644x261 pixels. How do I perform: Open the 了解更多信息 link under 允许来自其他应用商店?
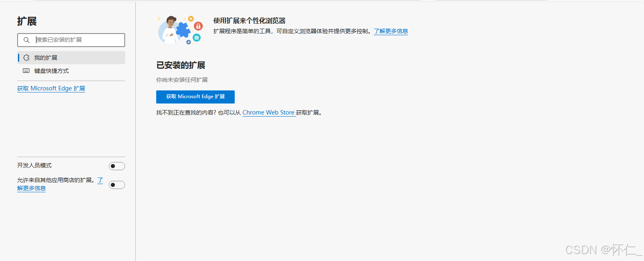pos(31,188)
